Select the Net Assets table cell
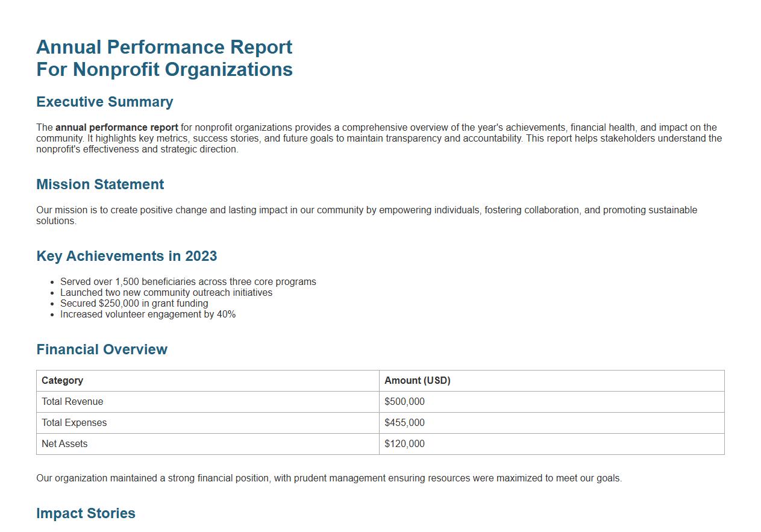Image resolution: width=761 pixels, height=532 pixels. click(x=65, y=443)
